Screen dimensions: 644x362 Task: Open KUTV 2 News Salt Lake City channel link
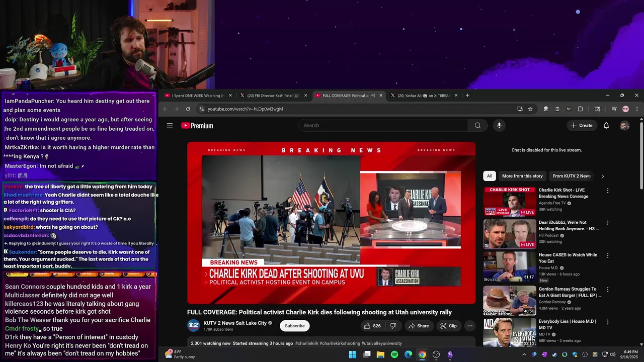pyautogui.click(x=235, y=323)
